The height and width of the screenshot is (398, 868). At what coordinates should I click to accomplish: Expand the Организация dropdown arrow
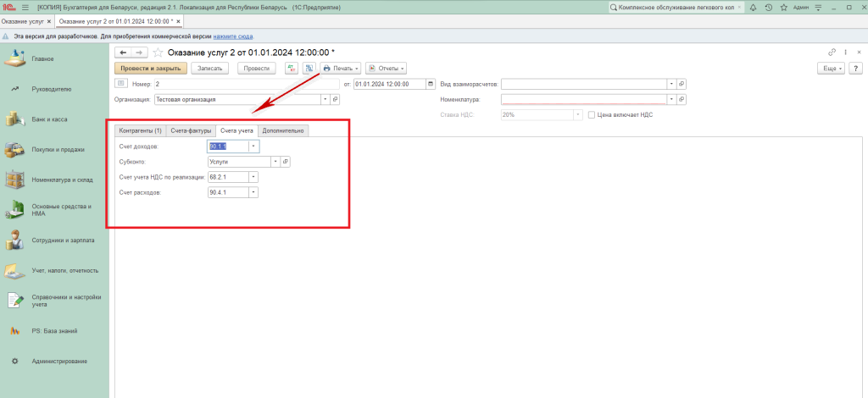pos(325,99)
